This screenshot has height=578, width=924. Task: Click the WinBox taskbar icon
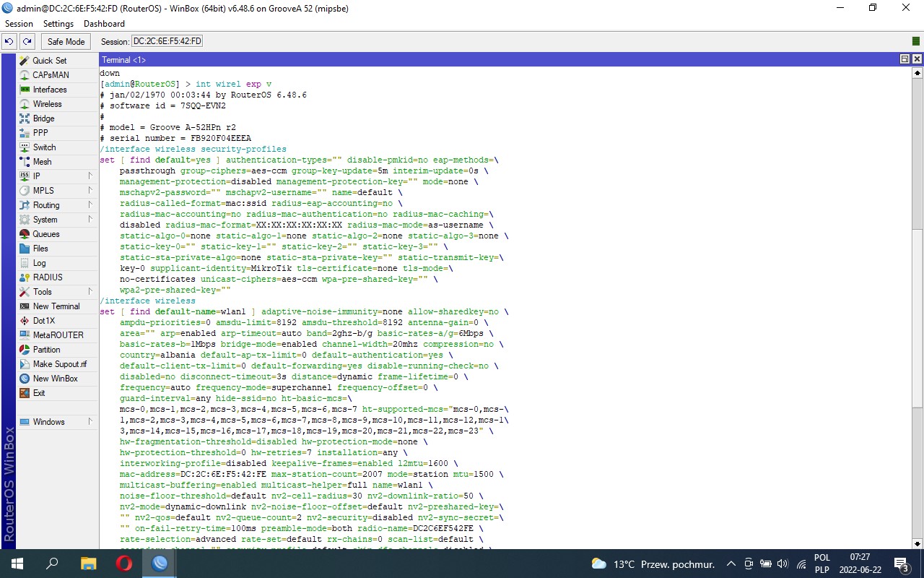point(160,564)
